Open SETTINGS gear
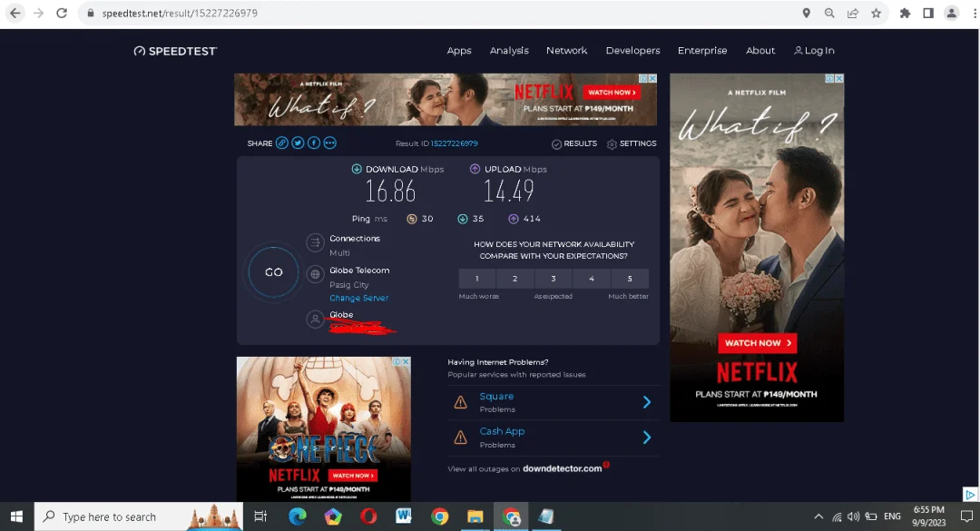Viewport: 980px width, 531px height. (632, 143)
